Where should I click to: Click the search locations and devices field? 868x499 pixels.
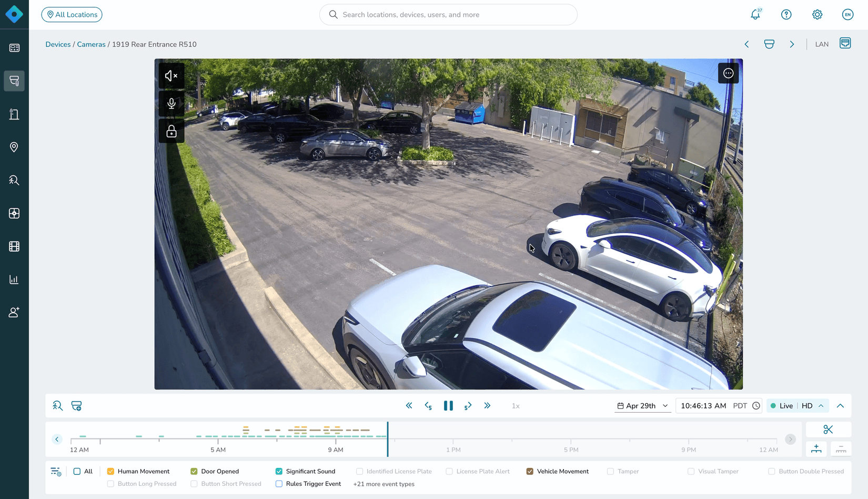coord(448,15)
